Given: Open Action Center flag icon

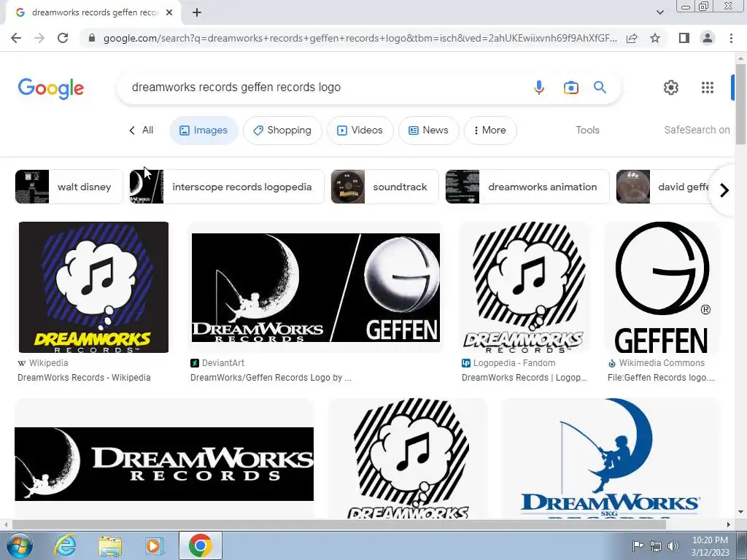Looking at the screenshot, I should tap(638, 545).
